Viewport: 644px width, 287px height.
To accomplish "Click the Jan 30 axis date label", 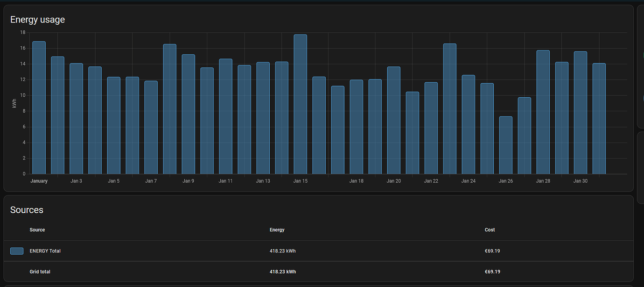I will (x=580, y=181).
